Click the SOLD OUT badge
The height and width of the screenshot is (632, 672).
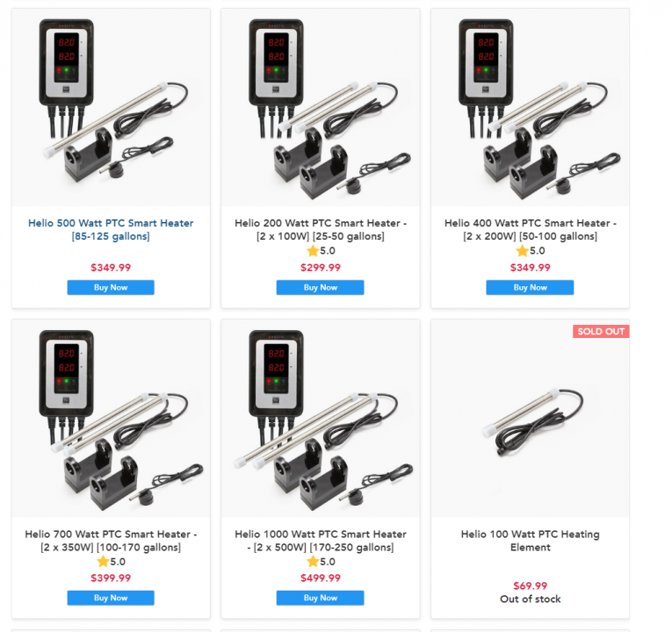pos(601,332)
